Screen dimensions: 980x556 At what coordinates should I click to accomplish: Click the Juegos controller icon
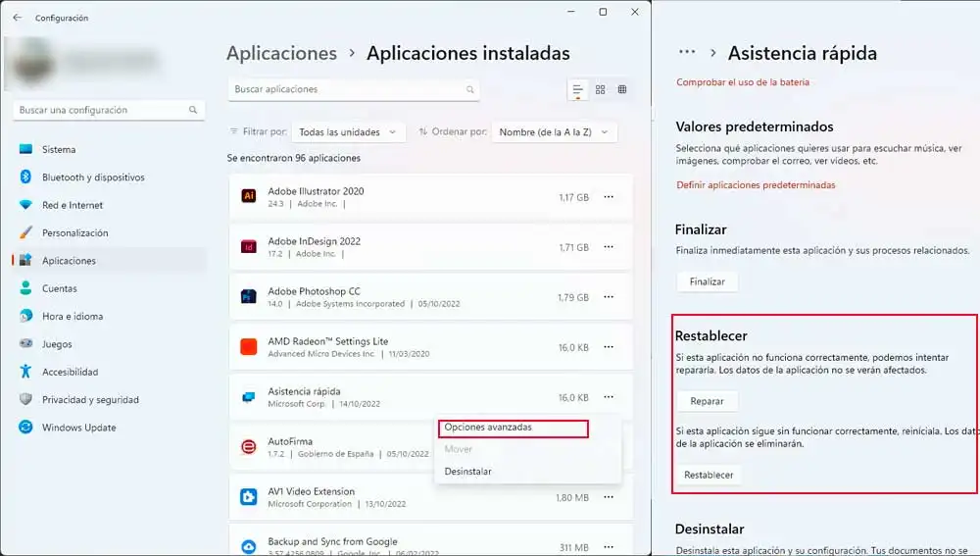click(x=25, y=343)
